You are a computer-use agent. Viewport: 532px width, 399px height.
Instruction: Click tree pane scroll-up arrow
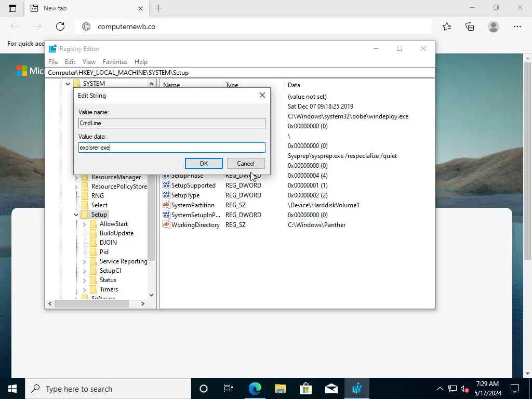coord(151,84)
